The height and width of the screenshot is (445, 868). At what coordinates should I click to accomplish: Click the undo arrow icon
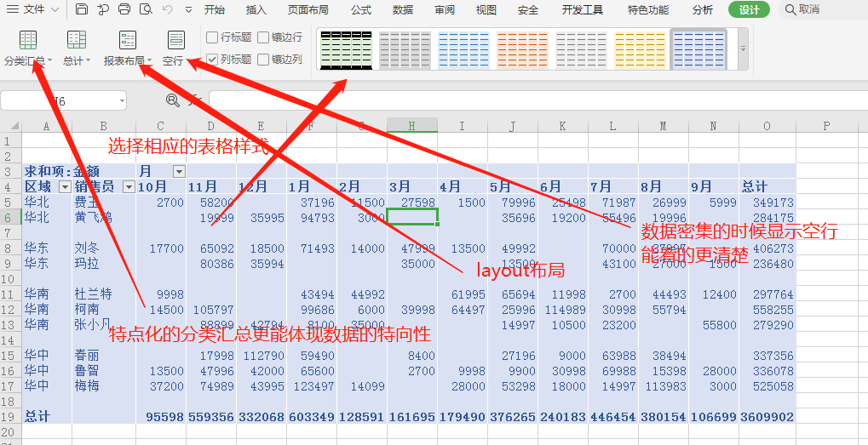pyautogui.click(x=168, y=9)
